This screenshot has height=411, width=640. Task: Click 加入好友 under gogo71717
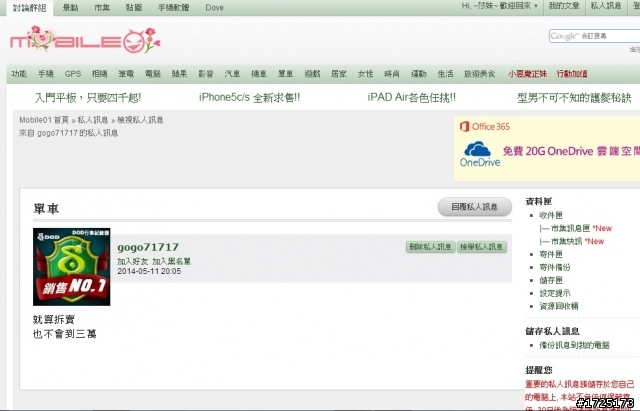[133, 261]
